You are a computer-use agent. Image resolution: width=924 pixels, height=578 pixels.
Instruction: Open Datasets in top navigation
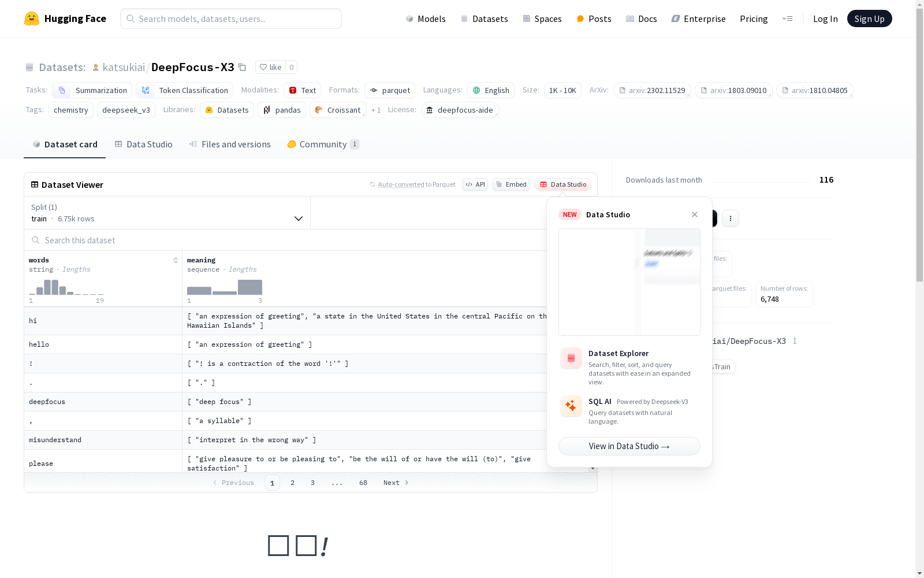(484, 18)
